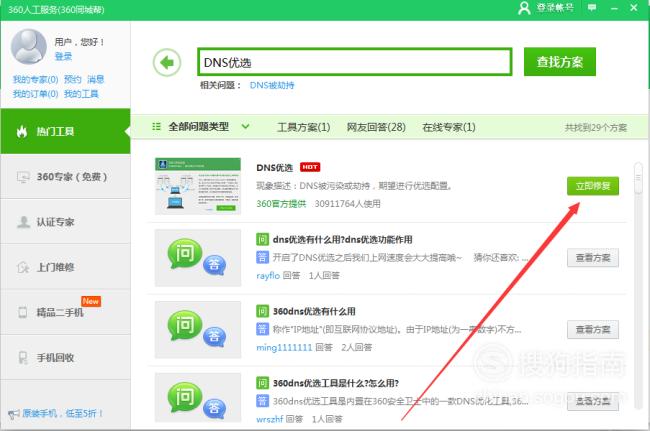
Task: Switch to the 在线专家(1) tab
Action: point(449,127)
